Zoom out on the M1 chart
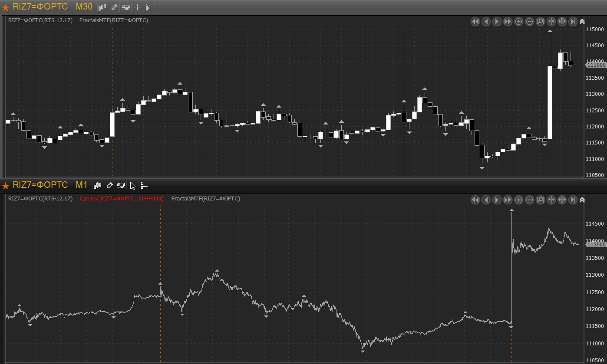Viewport: 607px width, 364px height. click(x=529, y=200)
